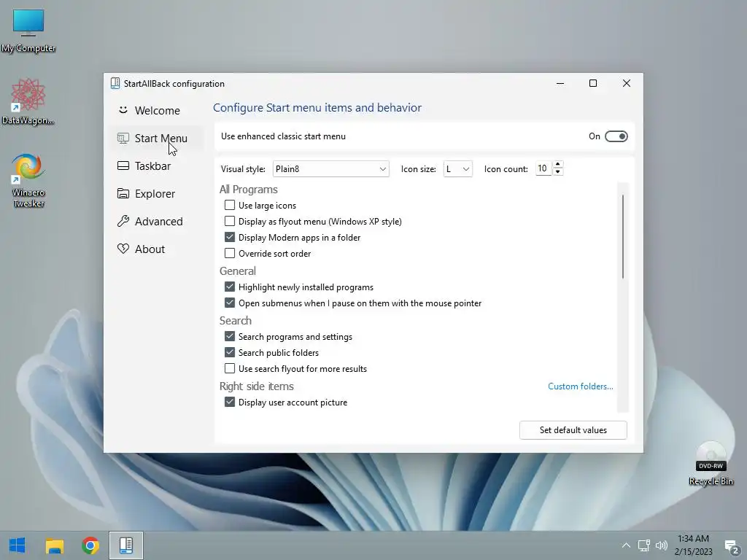Click the Taskbar sidebar icon
This screenshot has width=747, height=560.
pyautogui.click(x=123, y=166)
